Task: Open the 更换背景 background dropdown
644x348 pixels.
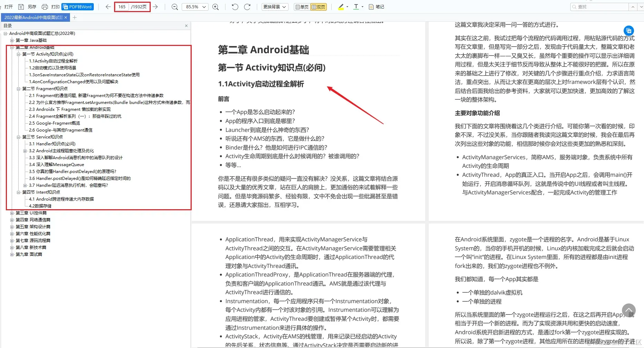Action: click(x=275, y=7)
